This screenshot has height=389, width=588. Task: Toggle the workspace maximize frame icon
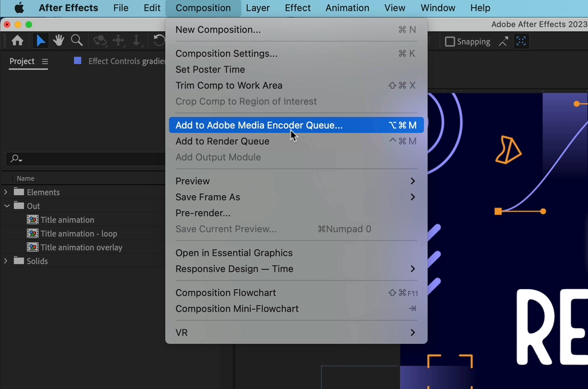click(521, 41)
